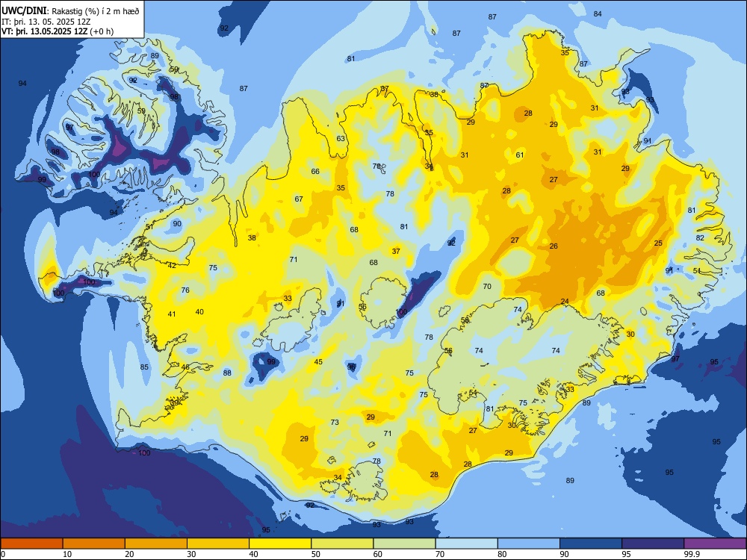Click the legend tick label 99.9

(x=692, y=554)
